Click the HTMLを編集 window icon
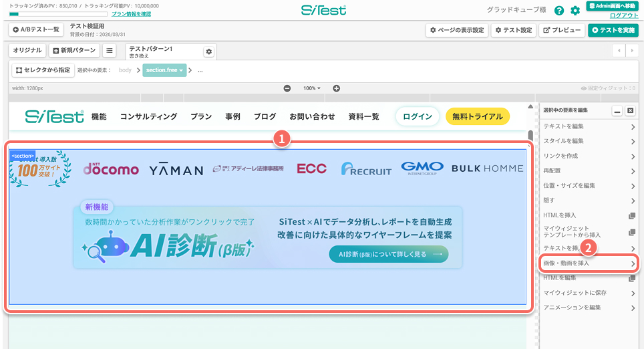644x349 pixels. point(632,278)
